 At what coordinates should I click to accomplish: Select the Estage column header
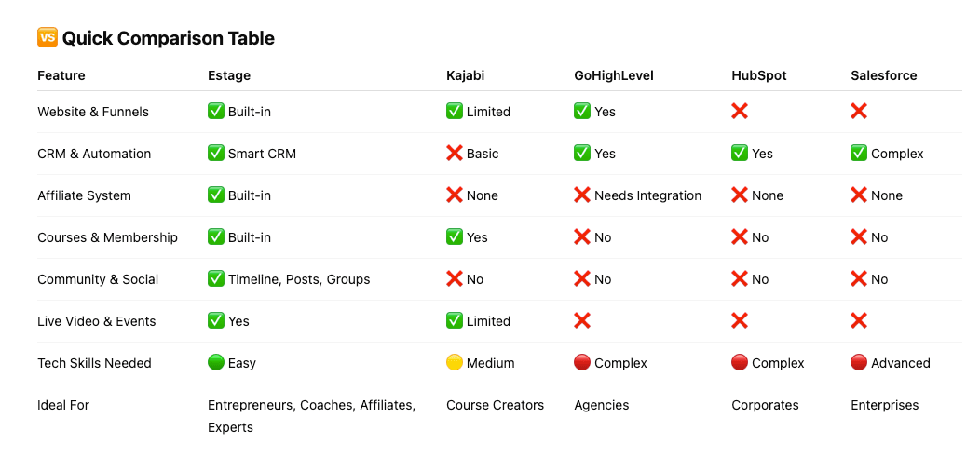pyautogui.click(x=229, y=75)
